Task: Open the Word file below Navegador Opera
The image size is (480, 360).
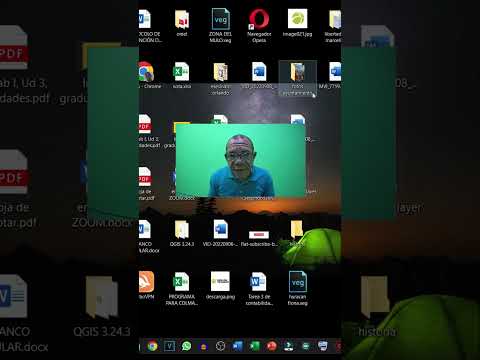Action: (x=259, y=75)
